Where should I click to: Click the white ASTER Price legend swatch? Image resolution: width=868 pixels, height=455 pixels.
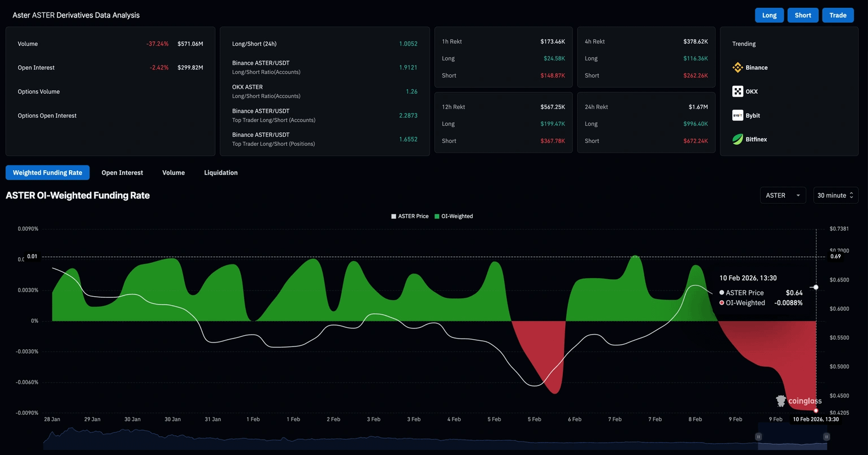tap(394, 216)
